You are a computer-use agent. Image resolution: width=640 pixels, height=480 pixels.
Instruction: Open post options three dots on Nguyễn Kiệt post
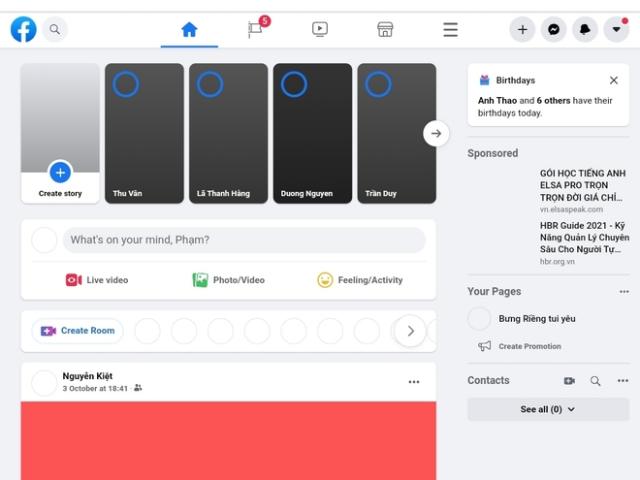[414, 382]
